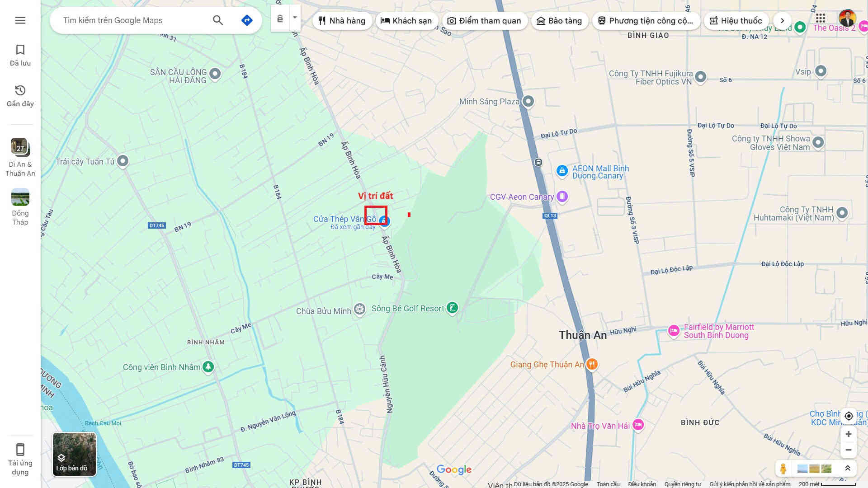Image resolution: width=868 pixels, height=488 pixels.
Task: Click the blue directions arrow icon
Action: tap(247, 20)
